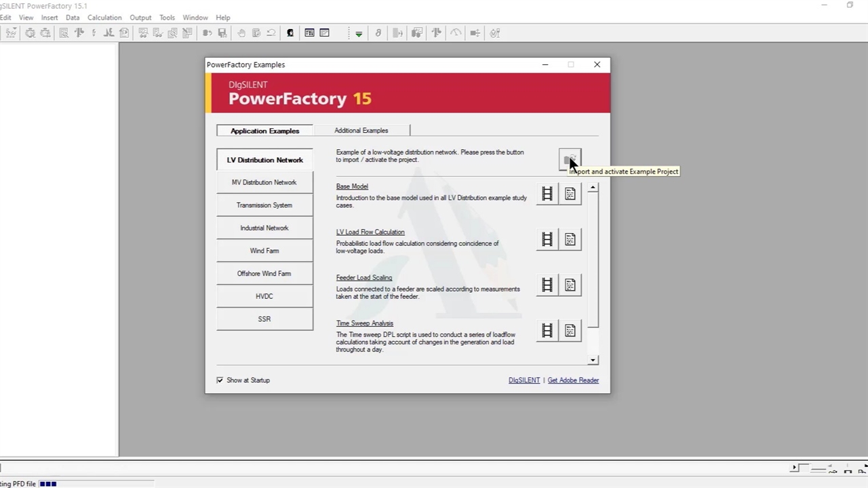Select the Offshore Wind Farm category
868x488 pixels.
[x=264, y=274]
